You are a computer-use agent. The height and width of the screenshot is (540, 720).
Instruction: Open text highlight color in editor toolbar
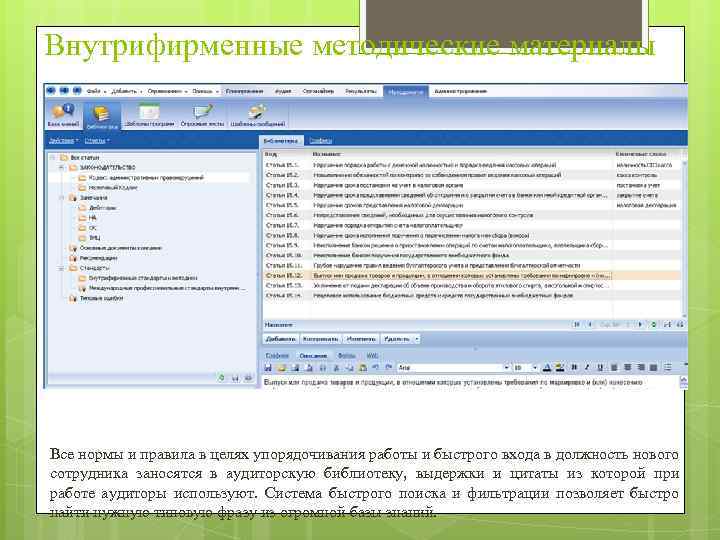(x=560, y=368)
